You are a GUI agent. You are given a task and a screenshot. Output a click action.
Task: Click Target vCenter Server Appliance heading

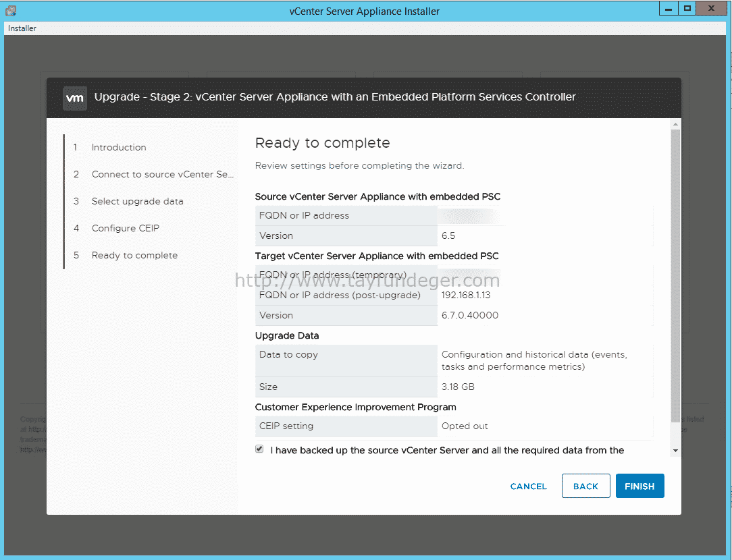click(377, 256)
